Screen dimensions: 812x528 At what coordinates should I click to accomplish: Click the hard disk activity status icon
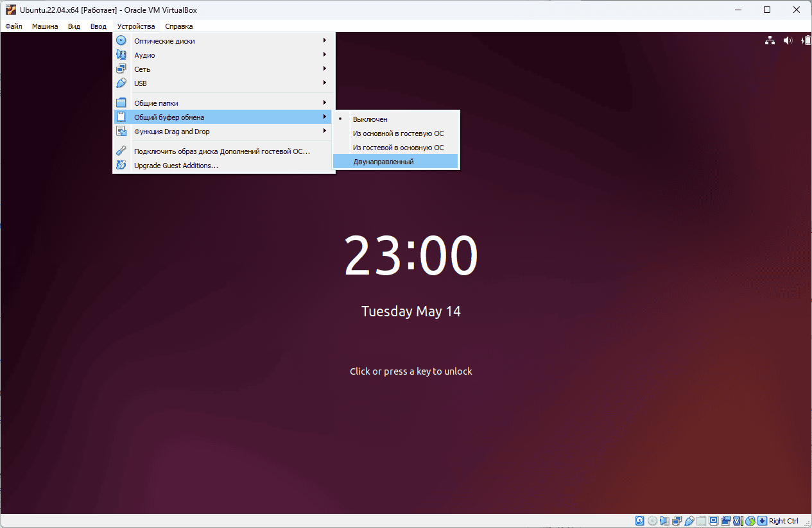point(640,521)
